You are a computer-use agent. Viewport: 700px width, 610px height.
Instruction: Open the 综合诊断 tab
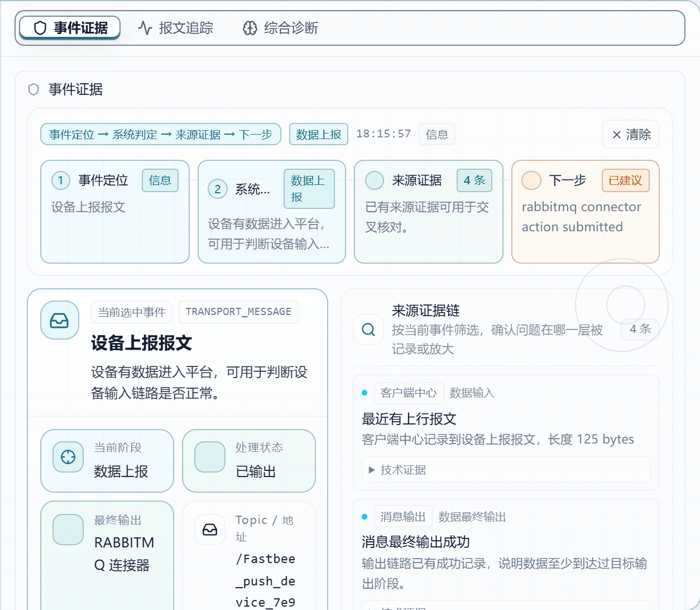[281, 28]
